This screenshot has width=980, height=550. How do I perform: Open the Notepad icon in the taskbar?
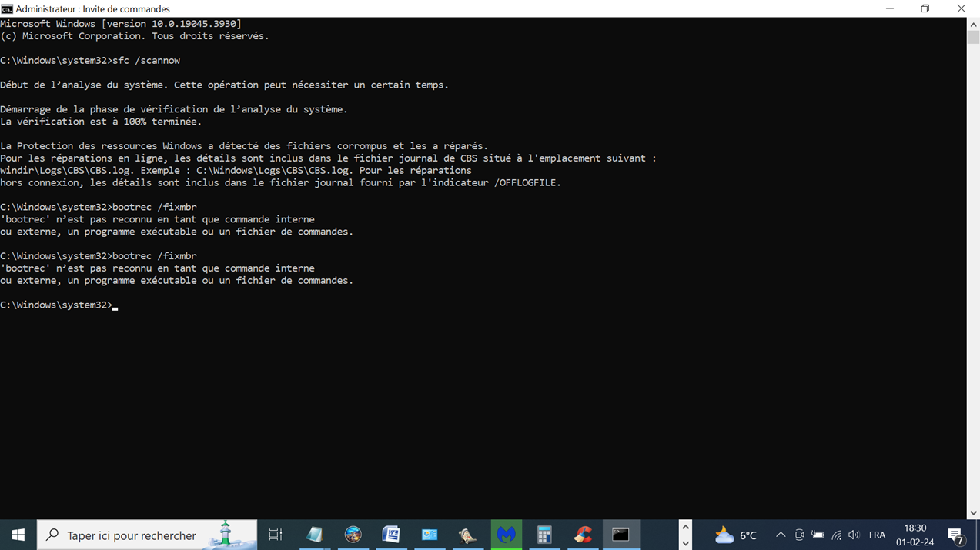click(314, 535)
